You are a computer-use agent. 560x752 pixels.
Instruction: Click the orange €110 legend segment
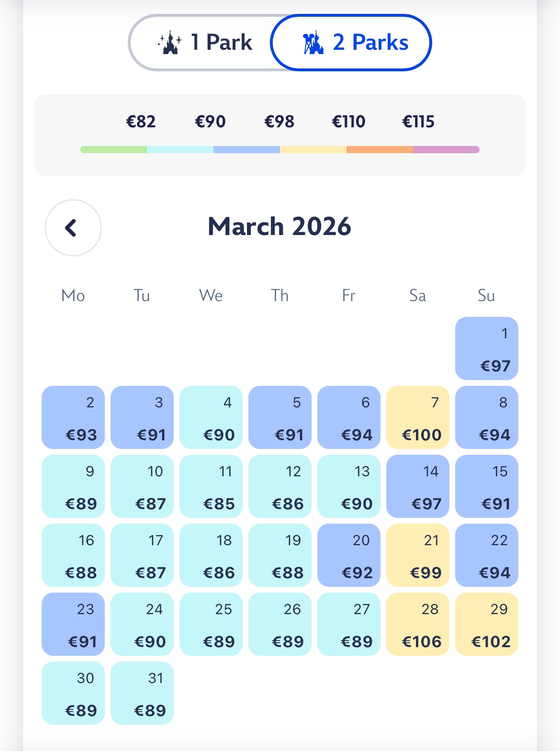tap(380, 149)
